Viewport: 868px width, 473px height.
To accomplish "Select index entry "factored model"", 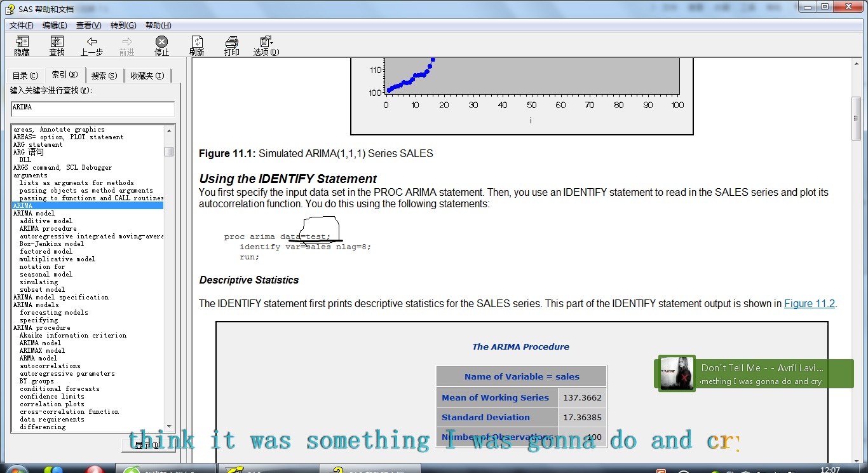I will [46, 252].
